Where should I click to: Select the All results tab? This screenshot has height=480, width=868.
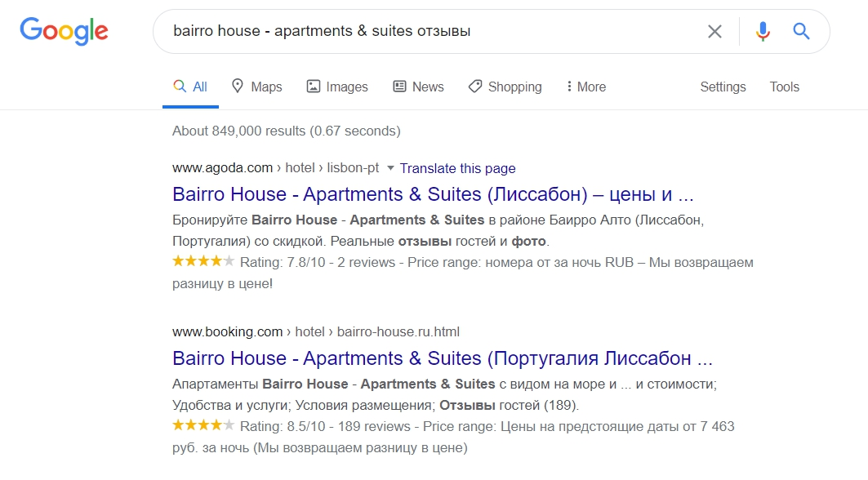tap(190, 87)
